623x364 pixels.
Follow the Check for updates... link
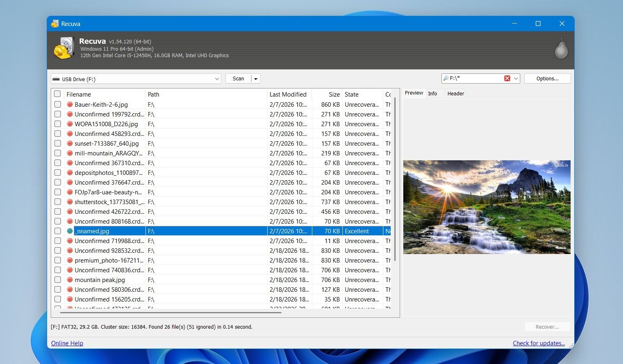(539, 343)
